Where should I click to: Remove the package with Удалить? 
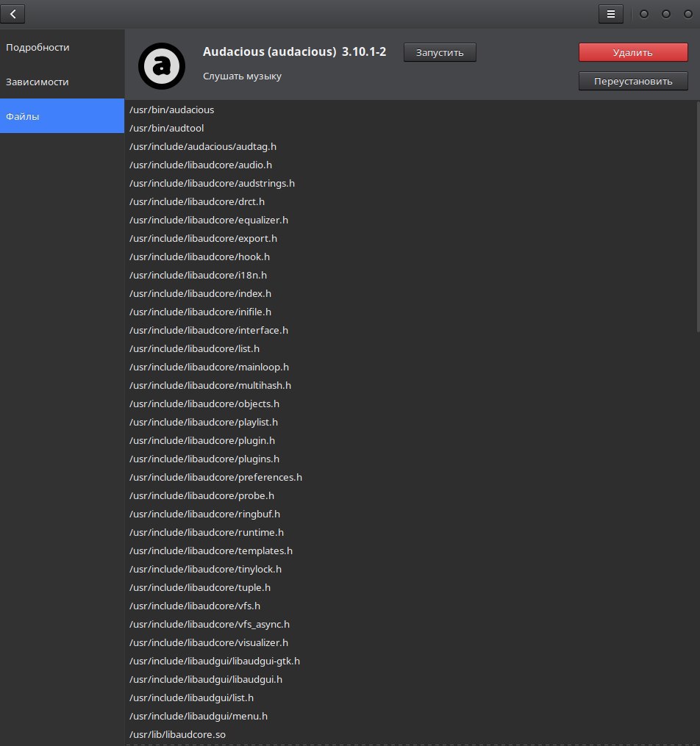(x=633, y=52)
